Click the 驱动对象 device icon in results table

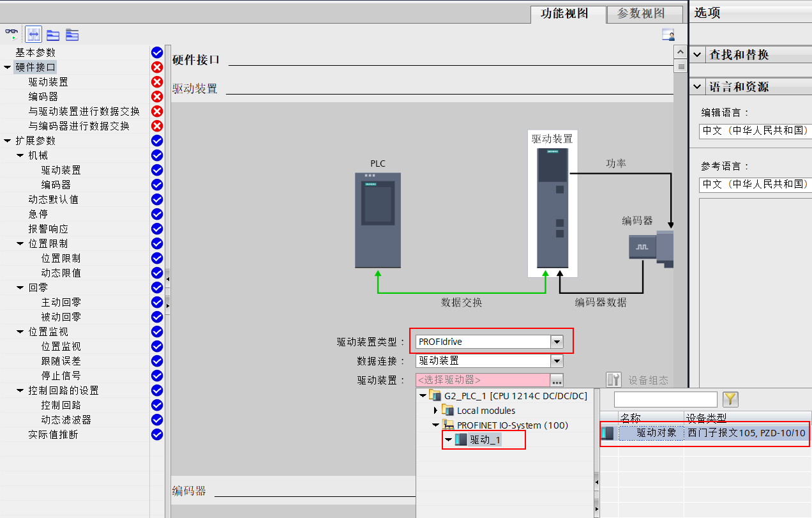coord(608,433)
